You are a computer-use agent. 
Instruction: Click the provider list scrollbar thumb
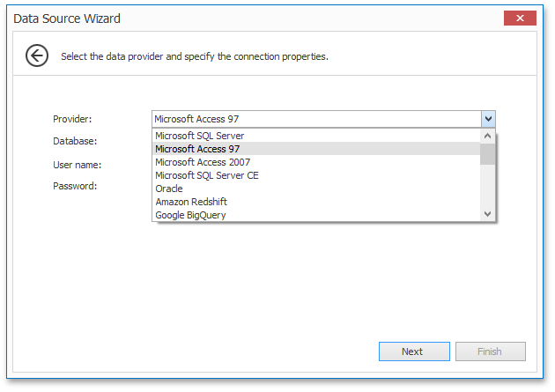pyautogui.click(x=487, y=154)
